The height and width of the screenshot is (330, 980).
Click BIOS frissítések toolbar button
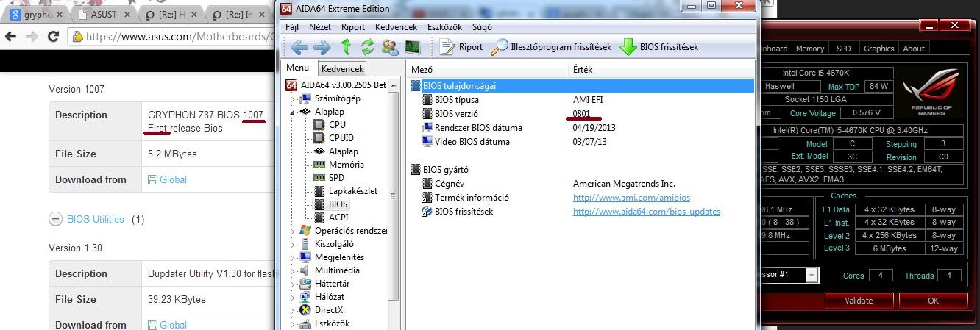tap(659, 47)
